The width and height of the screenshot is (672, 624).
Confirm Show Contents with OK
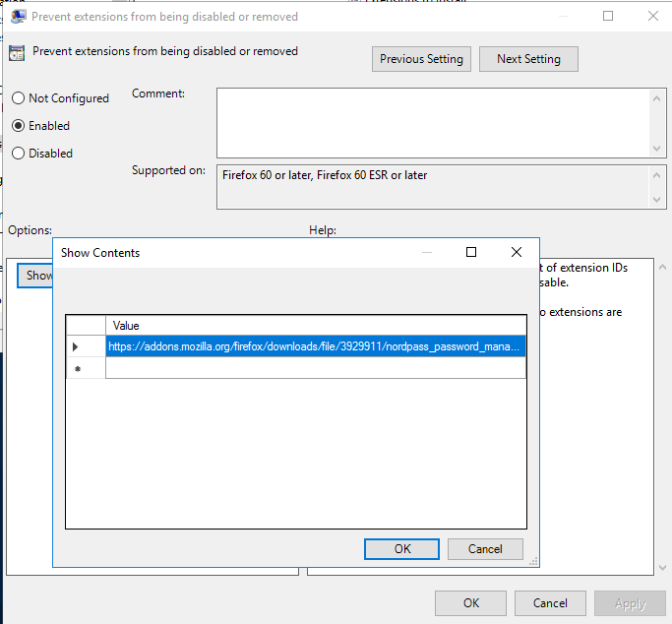click(x=401, y=549)
